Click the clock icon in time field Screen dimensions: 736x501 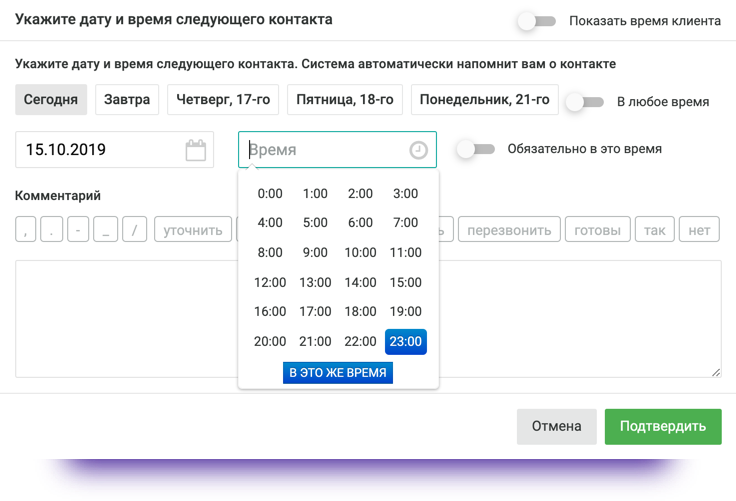(x=419, y=150)
